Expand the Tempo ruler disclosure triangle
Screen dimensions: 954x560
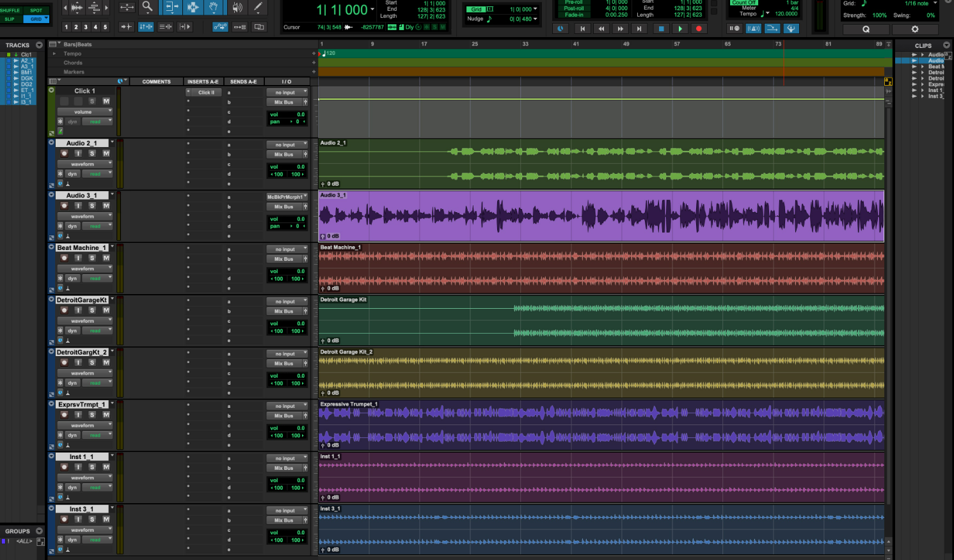coord(54,54)
